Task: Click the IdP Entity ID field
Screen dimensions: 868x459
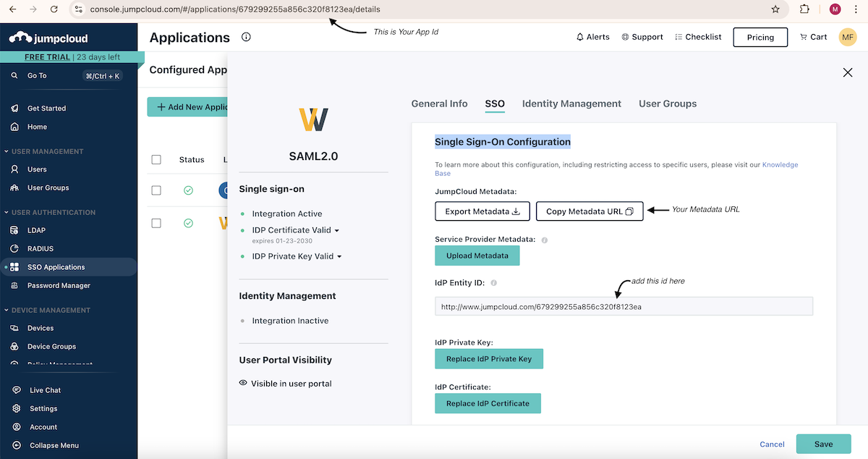Action: point(624,306)
